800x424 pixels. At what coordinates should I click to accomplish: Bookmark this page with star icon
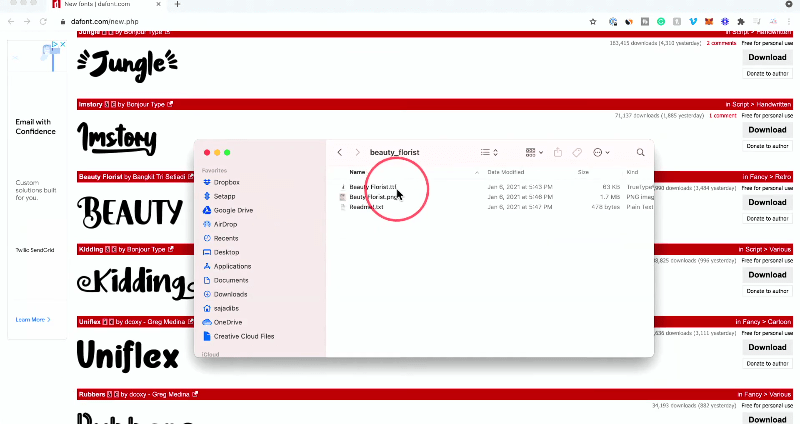[593, 21]
